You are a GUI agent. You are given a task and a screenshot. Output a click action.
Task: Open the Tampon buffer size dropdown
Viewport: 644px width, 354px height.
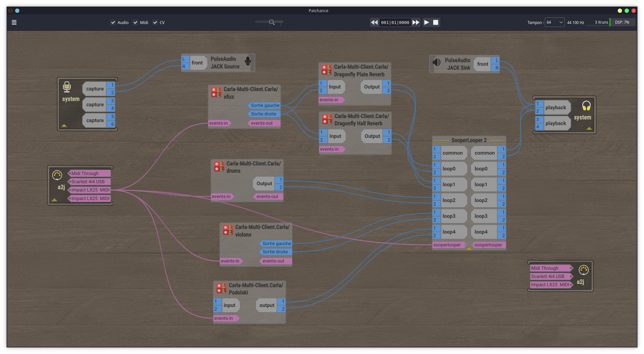(554, 22)
